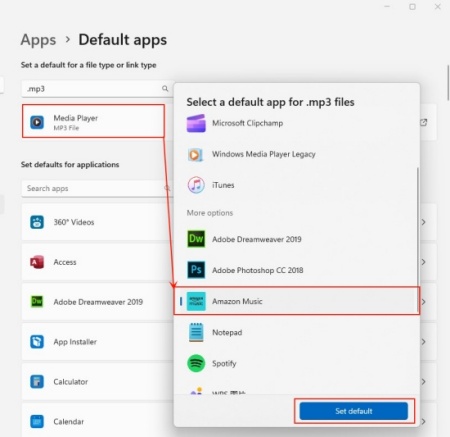Click the "Calendar" label
The width and height of the screenshot is (450, 437).
coord(69,422)
